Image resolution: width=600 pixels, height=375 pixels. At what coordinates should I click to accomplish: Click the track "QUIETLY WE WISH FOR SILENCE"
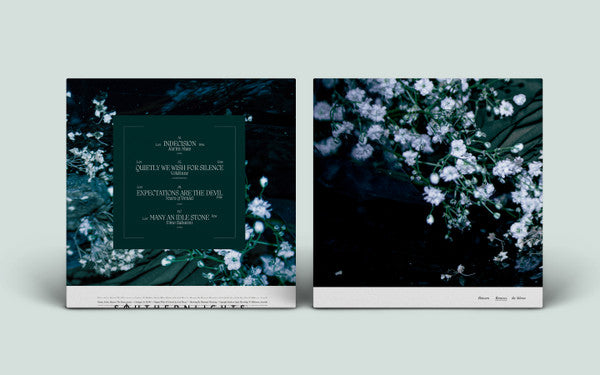coord(179,168)
